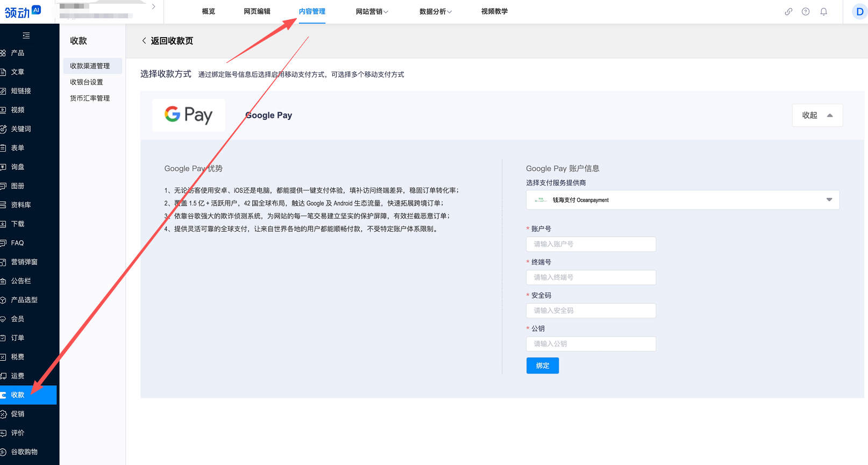The image size is (868, 465).
Task: Open the 短链接 sidebar item
Action: [20, 91]
